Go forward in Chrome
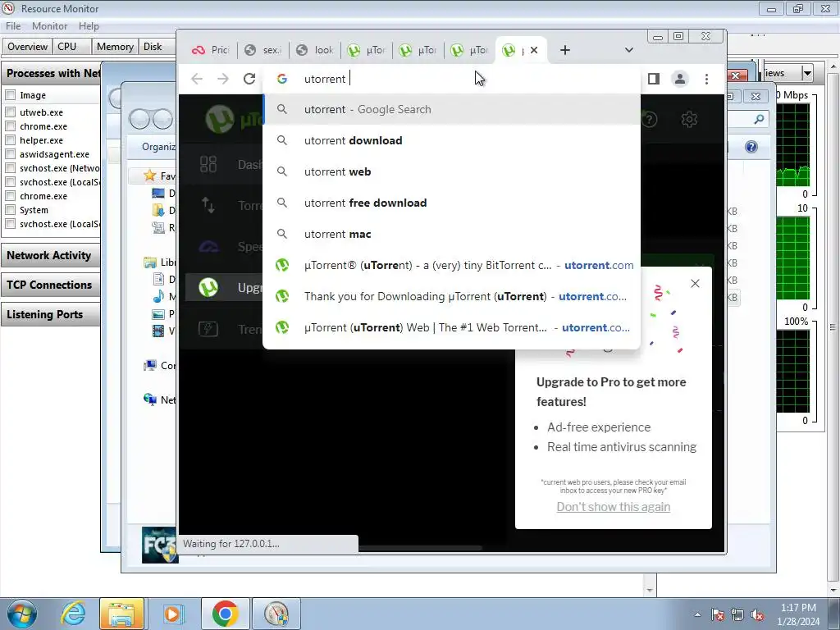This screenshot has height=630, width=840. coord(223,79)
